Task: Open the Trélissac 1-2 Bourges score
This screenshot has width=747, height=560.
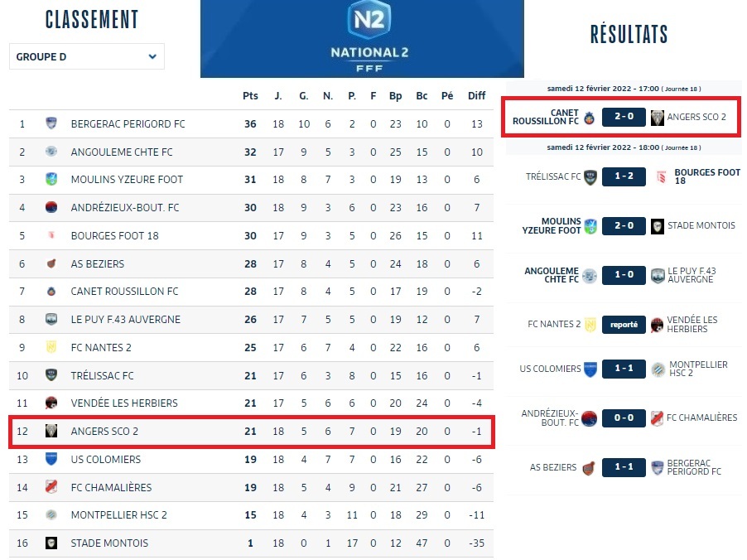Action: click(x=624, y=176)
